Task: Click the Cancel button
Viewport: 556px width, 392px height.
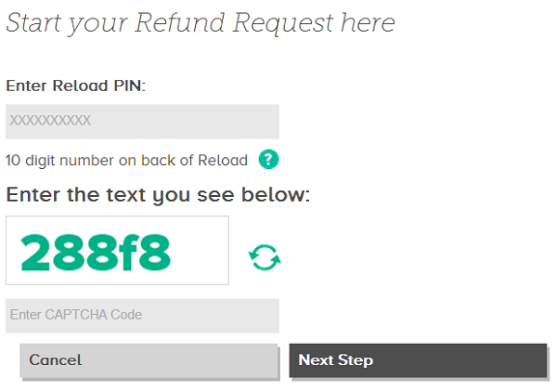Action: pyautogui.click(x=149, y=360)
